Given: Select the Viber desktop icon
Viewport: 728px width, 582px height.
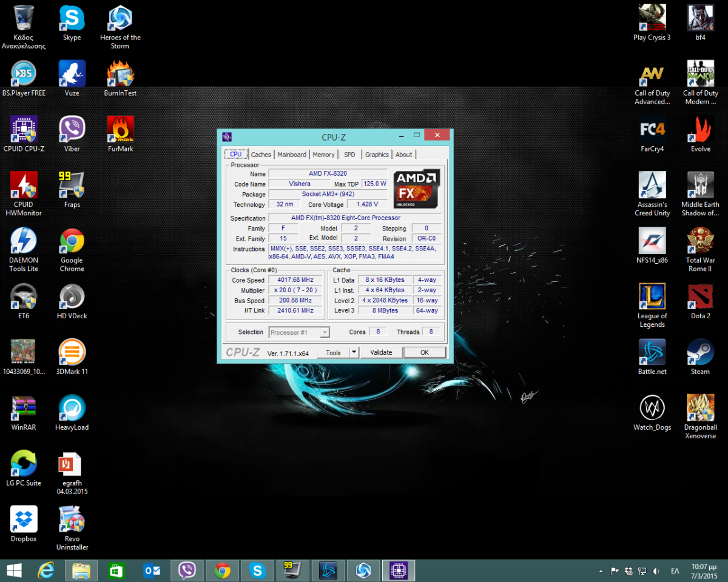Looking at the screenshot, I should (x=72, y=134).
